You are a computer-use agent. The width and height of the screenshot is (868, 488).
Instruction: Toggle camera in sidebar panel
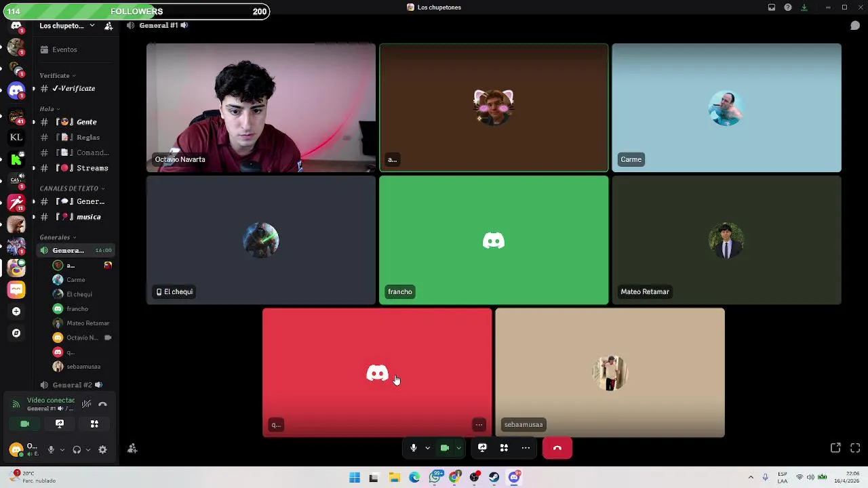(x=24, y=424)
